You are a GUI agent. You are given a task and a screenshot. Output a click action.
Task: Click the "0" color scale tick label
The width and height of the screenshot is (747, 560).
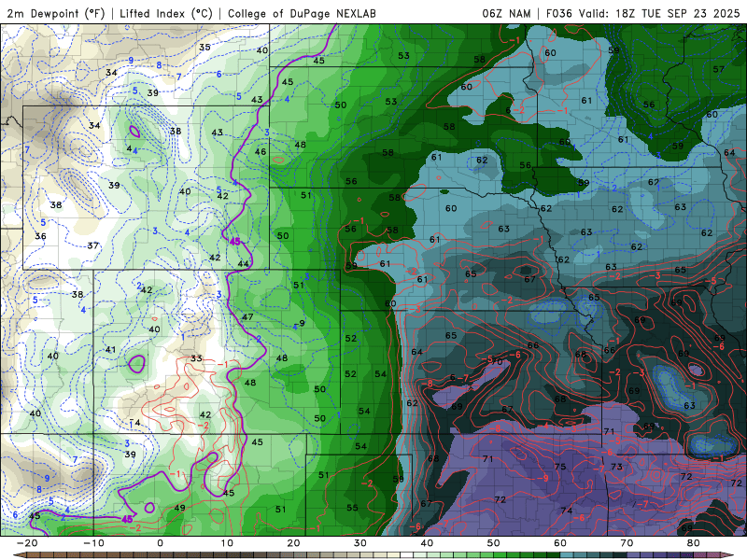point(160,543)
